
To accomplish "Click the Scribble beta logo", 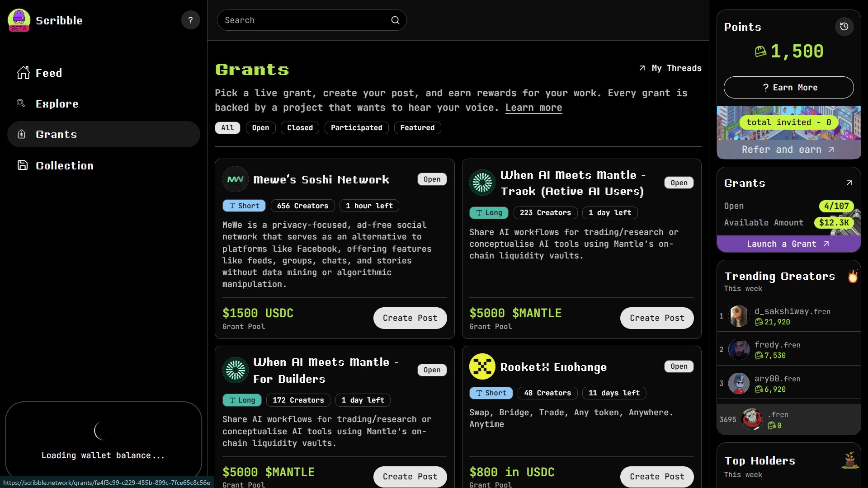I will (19, 20).
